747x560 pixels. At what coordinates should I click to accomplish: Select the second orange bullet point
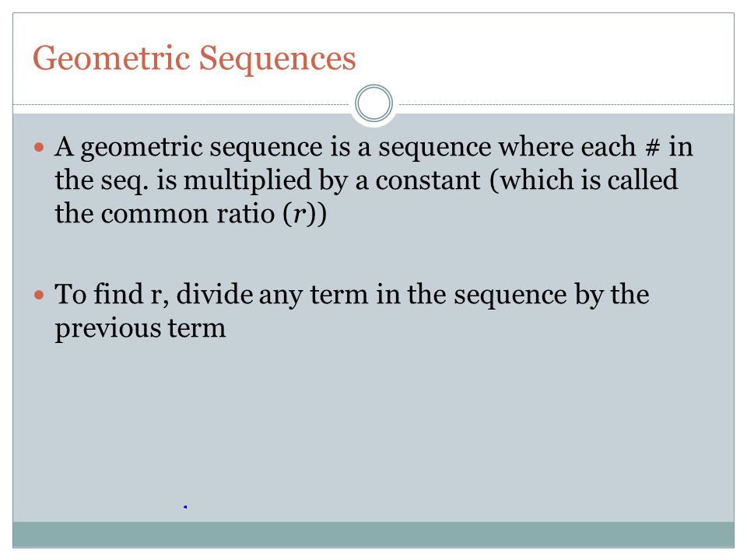click(39, 296)
